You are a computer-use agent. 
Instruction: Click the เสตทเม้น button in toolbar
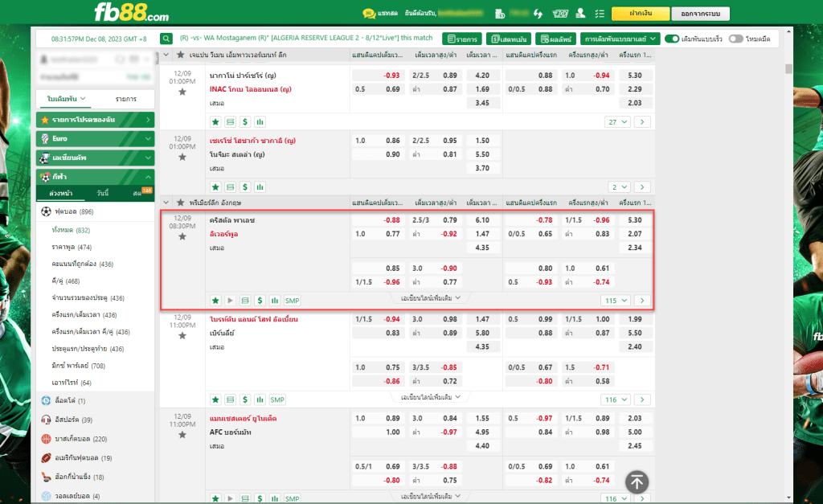pyautogui.click(x=509, y=39)
